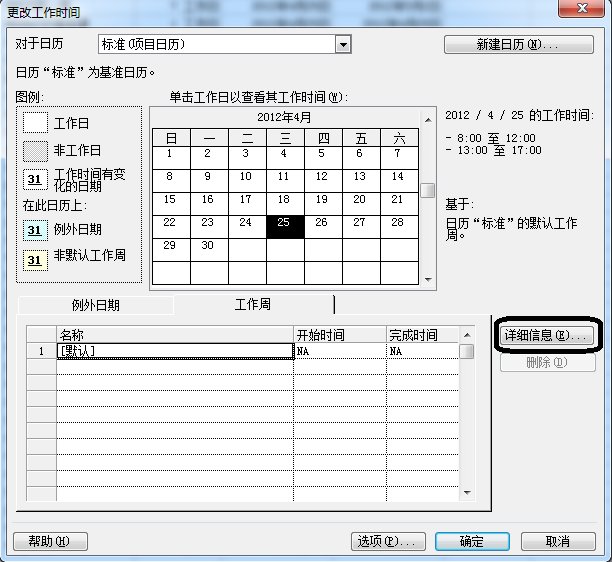Click the 名称 column header
This screenshot has width=612, height=562.
[x=175, y=335]
